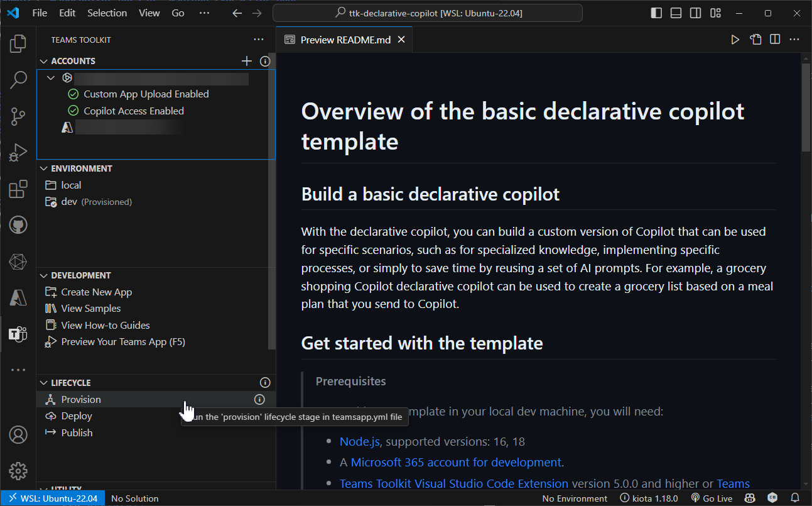
Task: Toggle the bottom panel layout icon
Action: coord(676,13)
